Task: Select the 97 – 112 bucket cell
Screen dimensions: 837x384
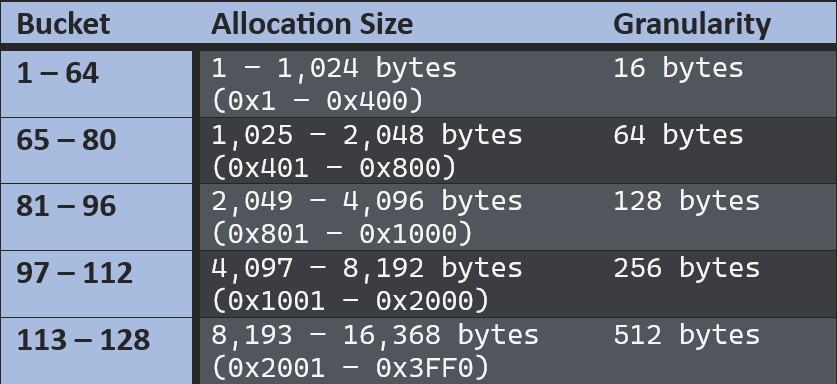Action: pyautogui.click(x=96, y=284)
